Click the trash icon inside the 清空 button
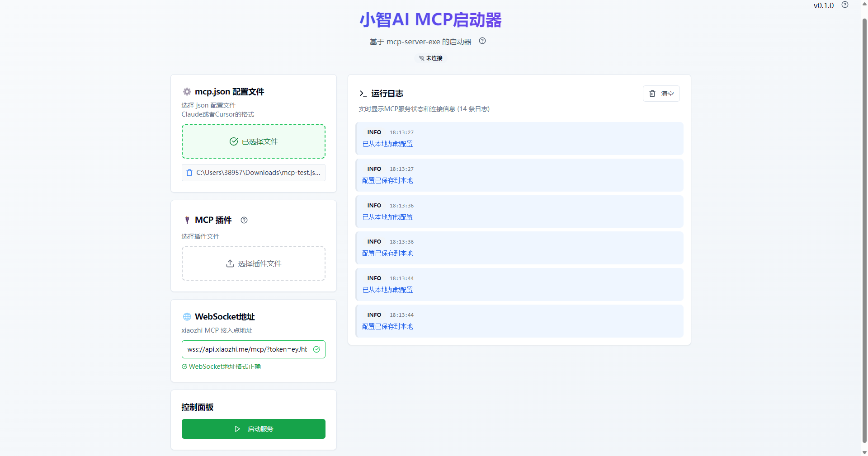The image size is (868, 456). (652, 94)
